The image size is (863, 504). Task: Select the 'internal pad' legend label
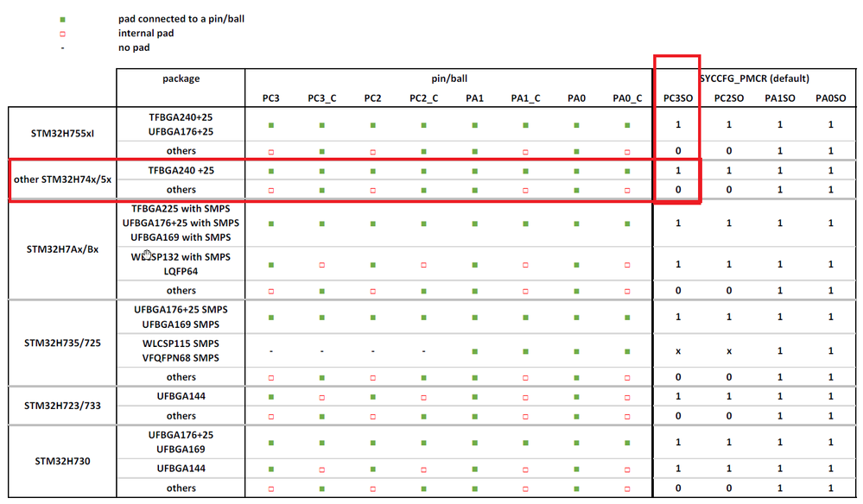pos(146,33)
